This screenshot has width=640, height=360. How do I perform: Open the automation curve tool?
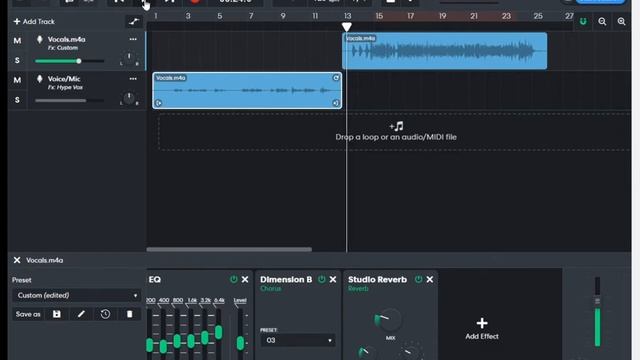(x=134, y=22)
